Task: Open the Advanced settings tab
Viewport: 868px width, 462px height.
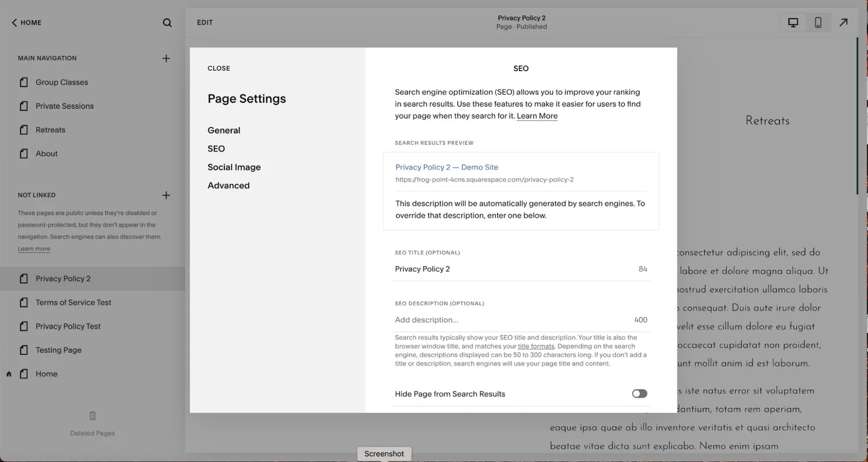Action: tap(229, 185)
